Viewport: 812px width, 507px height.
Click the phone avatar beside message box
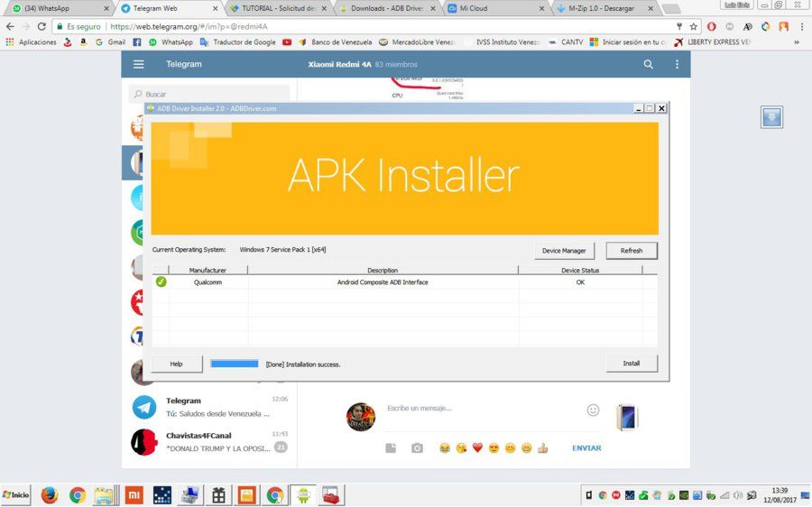click(627, 418)
